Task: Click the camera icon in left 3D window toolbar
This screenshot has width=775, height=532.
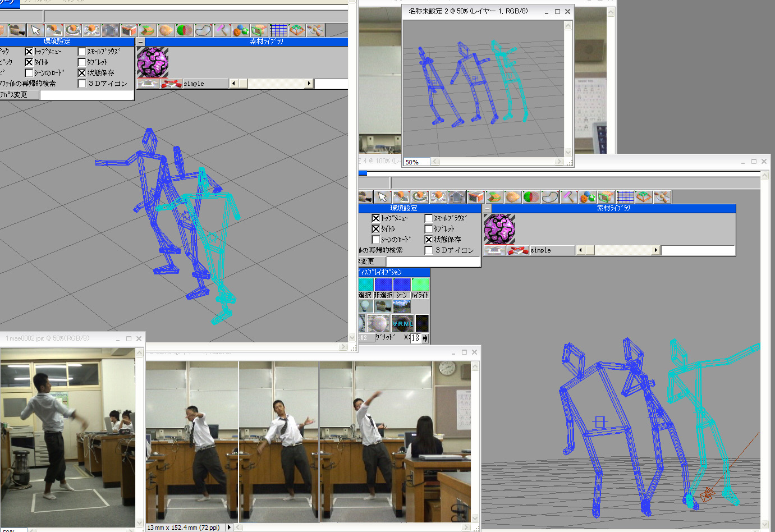Action: click(x=17, y=30)
